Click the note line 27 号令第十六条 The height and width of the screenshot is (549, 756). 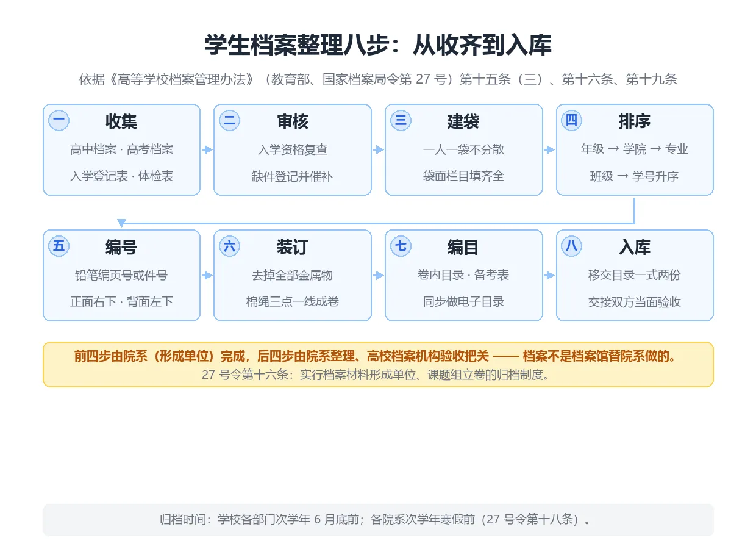378,375
